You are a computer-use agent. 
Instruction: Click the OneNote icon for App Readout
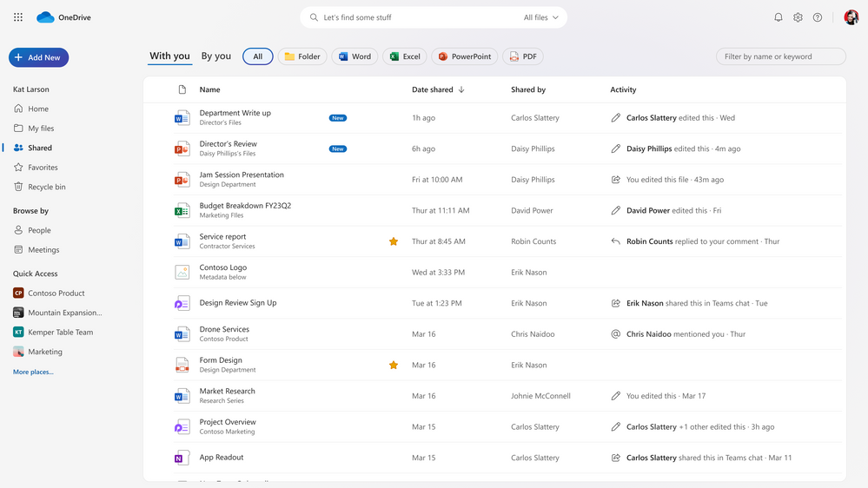182,458
